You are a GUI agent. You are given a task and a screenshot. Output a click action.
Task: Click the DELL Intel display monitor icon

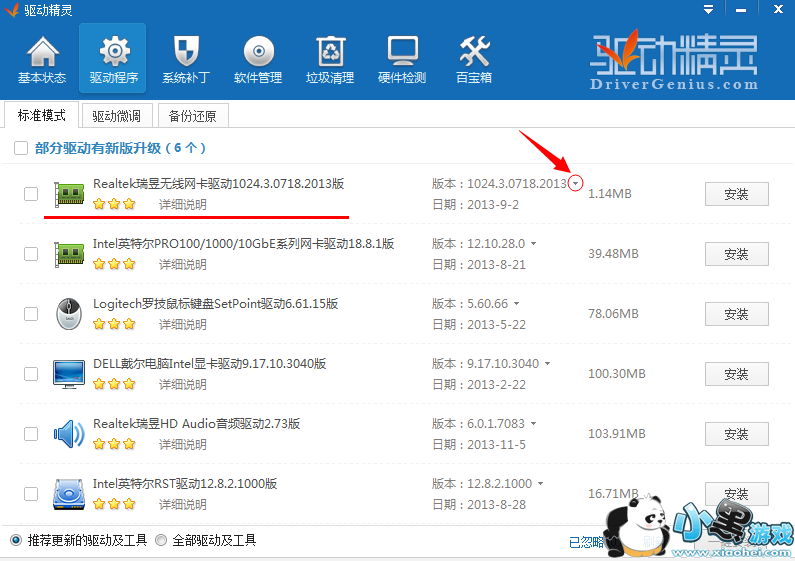(69, 374)
